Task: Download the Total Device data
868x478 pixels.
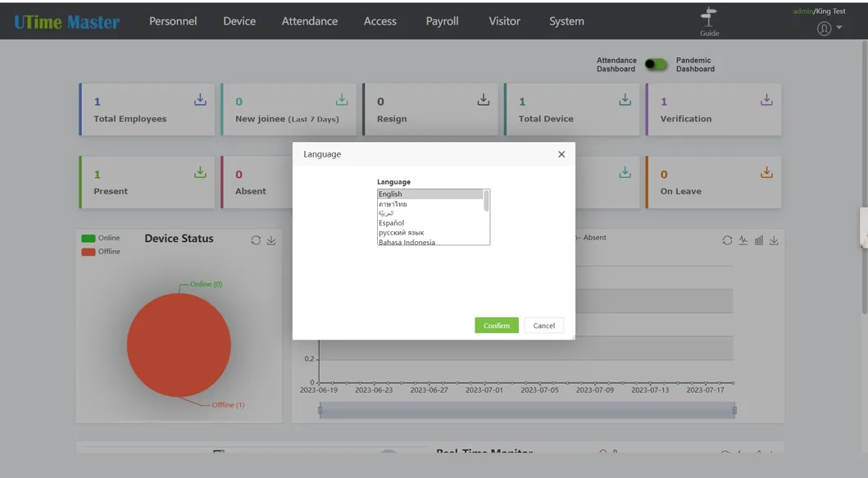Action: 625,100
